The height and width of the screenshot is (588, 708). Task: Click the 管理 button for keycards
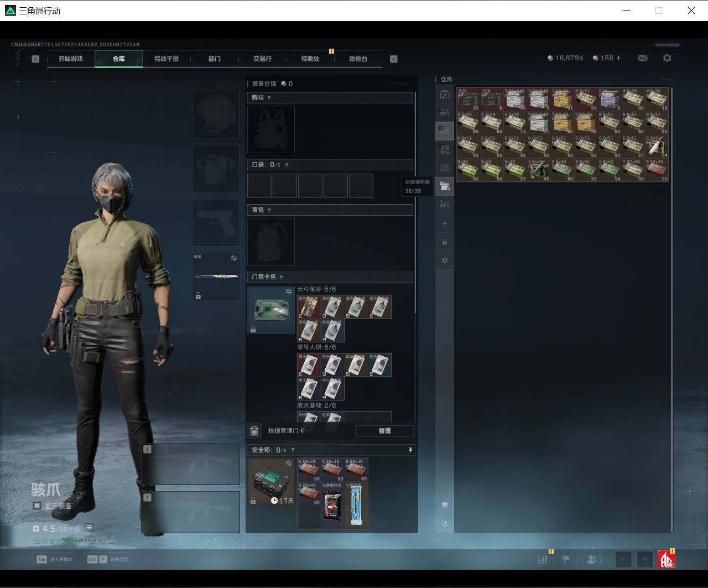coord(384,431)
